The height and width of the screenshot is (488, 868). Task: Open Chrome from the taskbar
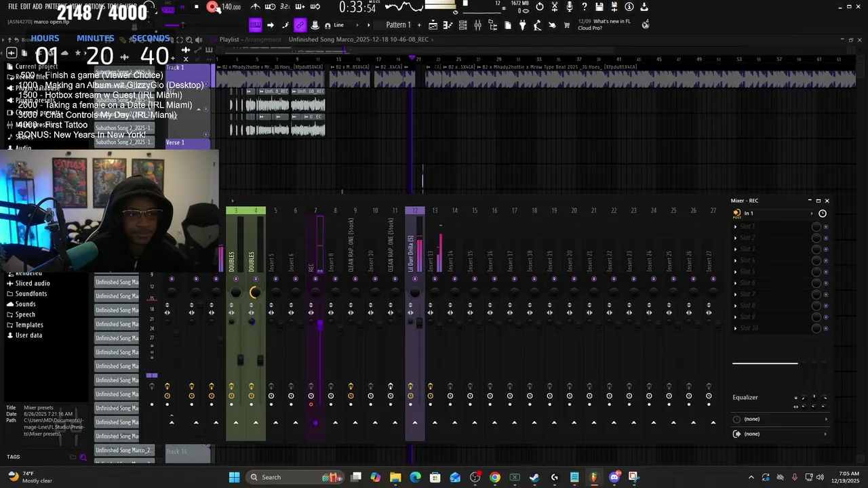tap(495, 477)
